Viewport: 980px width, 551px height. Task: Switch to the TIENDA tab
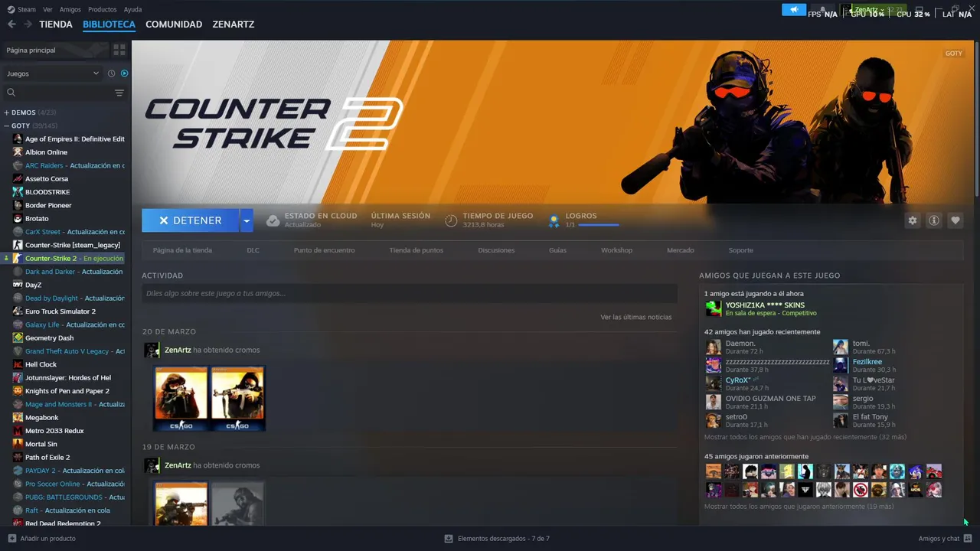click(56, 24)
